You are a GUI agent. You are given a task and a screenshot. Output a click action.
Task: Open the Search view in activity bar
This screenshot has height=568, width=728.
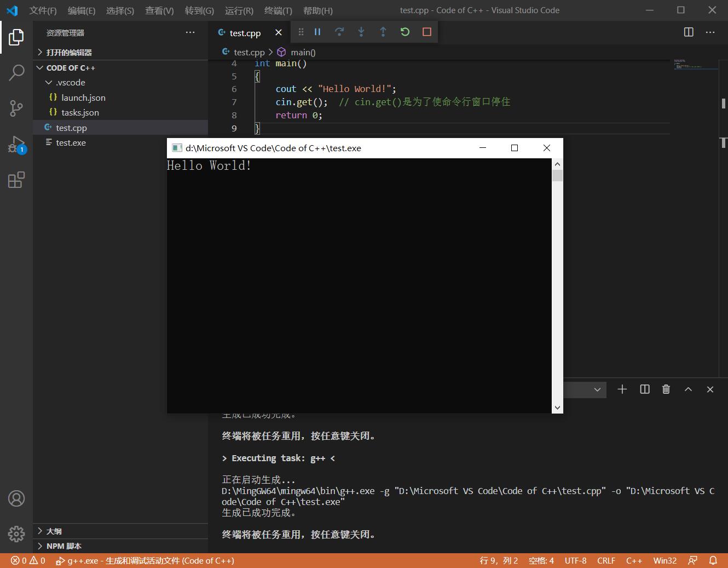[x=16, y=72]
